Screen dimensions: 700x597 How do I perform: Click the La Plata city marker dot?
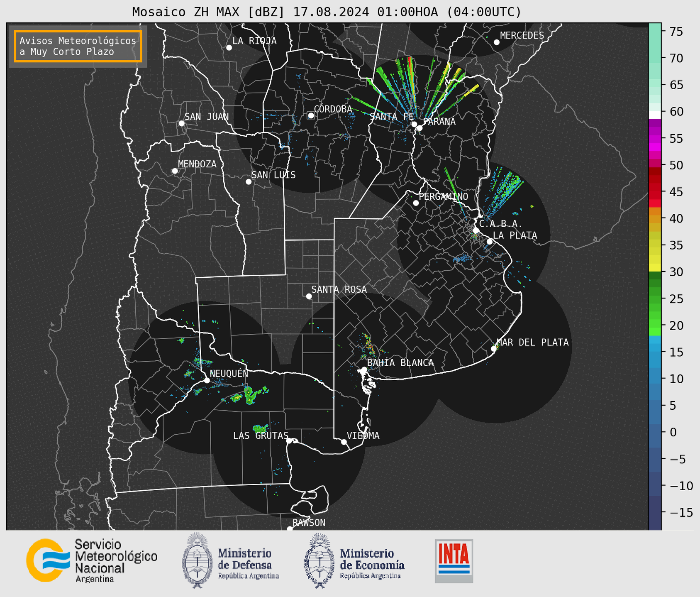490,242
